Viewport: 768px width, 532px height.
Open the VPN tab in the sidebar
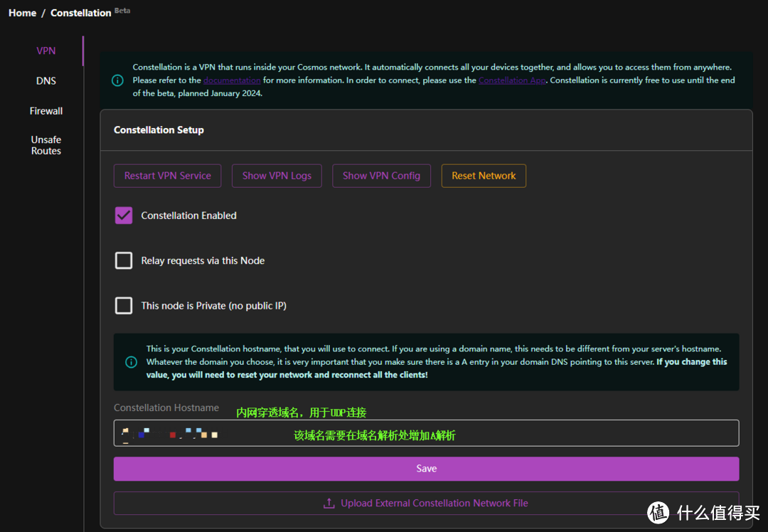tap(46, 51)
